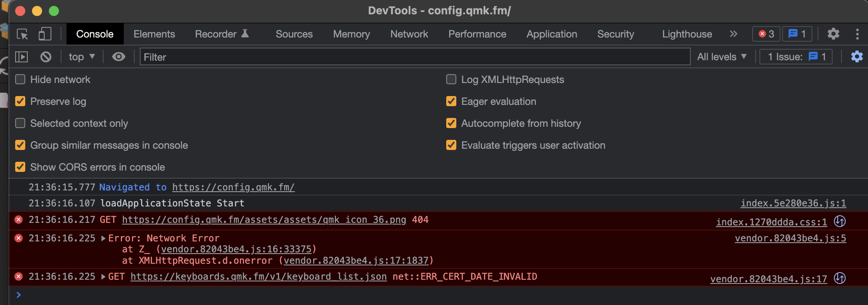Screen dimensions: 868x305
Task: Open the All levels log filter dropdown
Action: click(722, 57)
